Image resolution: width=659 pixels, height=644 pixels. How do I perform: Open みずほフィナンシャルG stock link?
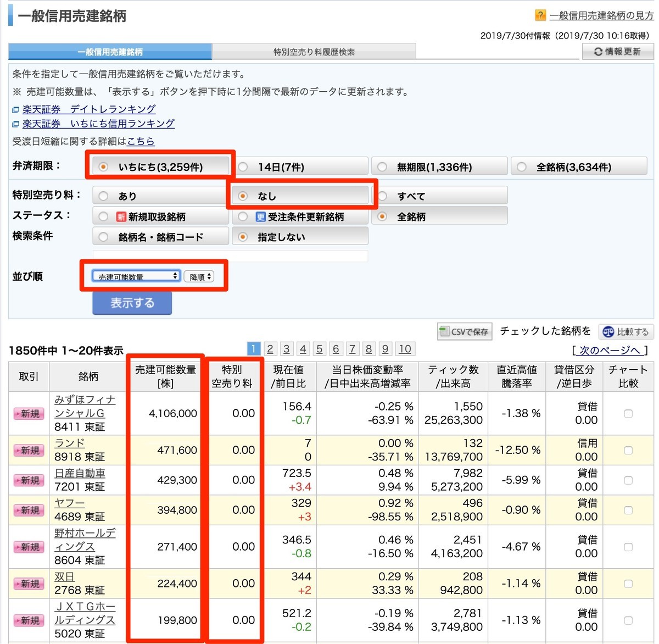tap(85, 407)
